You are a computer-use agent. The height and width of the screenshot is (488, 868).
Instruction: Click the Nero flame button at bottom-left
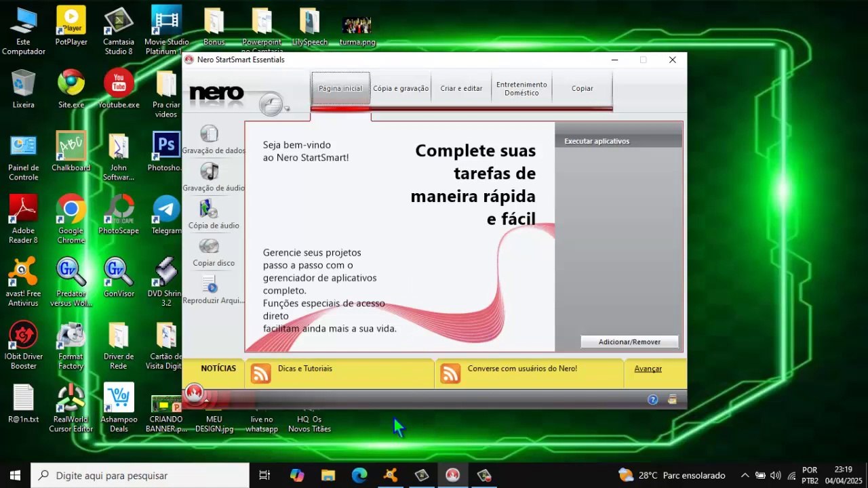(195, 395)
